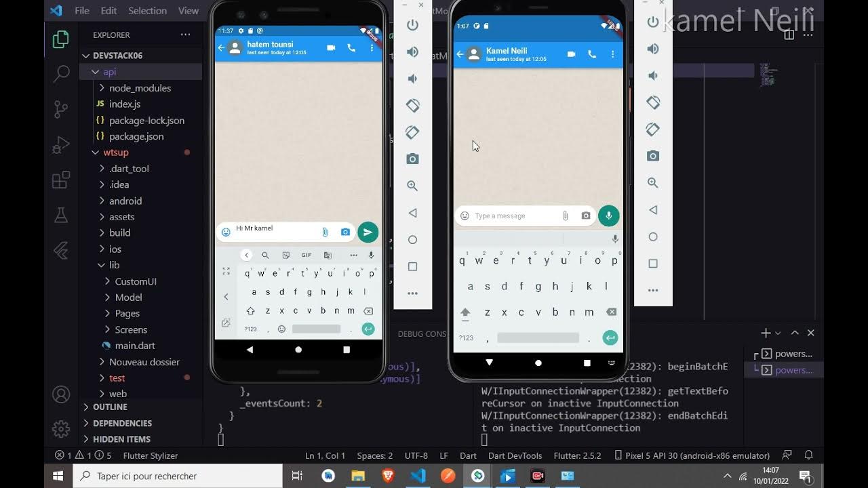Tap back arrow in hatem tounsi chat
Screen dimensions: 868x488
(221, 47)
